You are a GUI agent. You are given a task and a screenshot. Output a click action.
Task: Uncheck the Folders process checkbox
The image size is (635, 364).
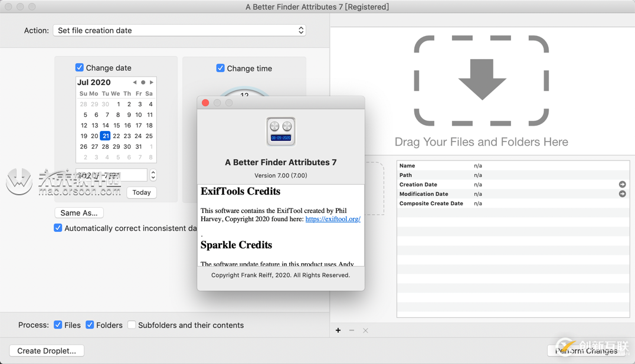click(x=90, y=324)
